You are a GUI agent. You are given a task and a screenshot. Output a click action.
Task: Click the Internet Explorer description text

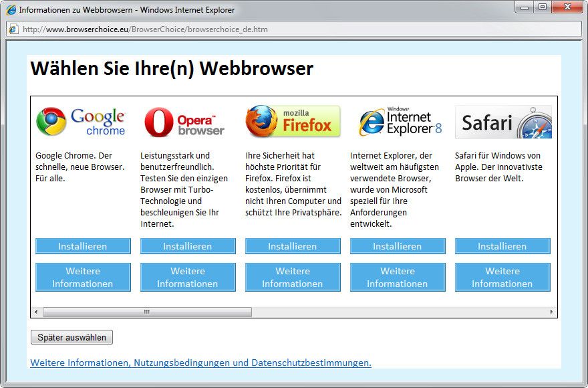(394, 190)
